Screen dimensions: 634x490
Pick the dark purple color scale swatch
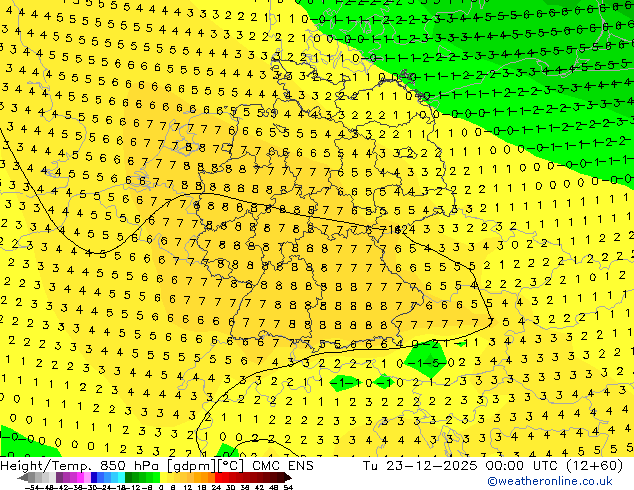(59, 478)
